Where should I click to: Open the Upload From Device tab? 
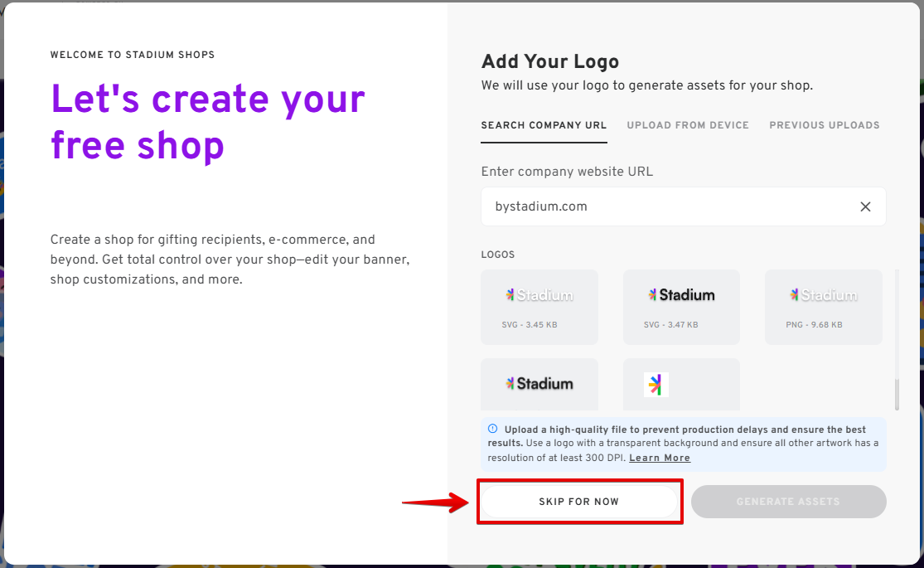point(688,125)
